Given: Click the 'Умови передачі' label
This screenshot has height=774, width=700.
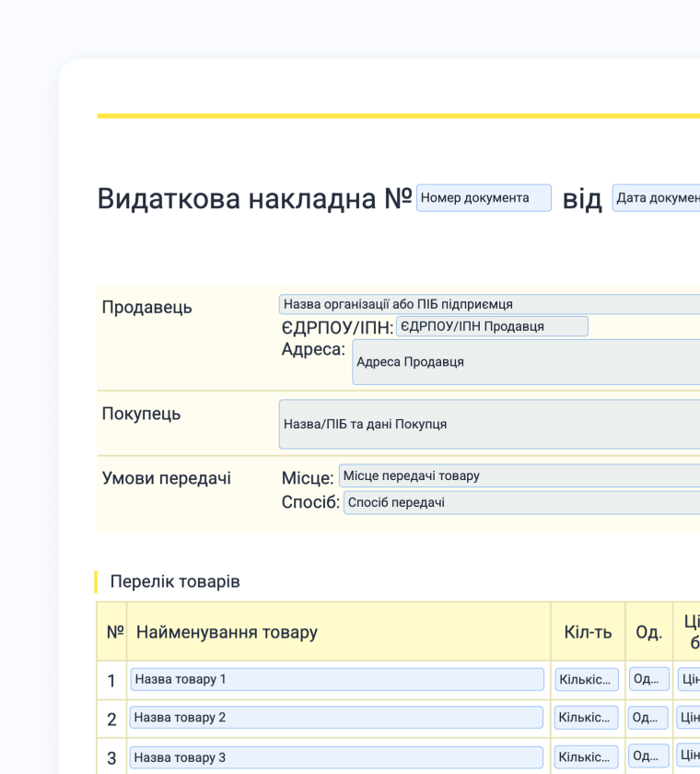Looking at the screenshot, I should [166, 478].
